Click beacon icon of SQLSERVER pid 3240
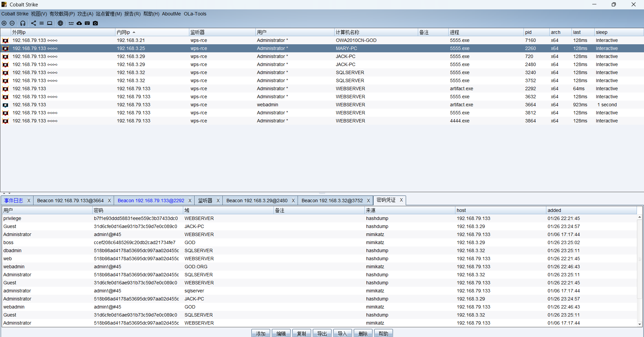Image resolution: width=644 pixels, height=337 pixels. [5, 73]
